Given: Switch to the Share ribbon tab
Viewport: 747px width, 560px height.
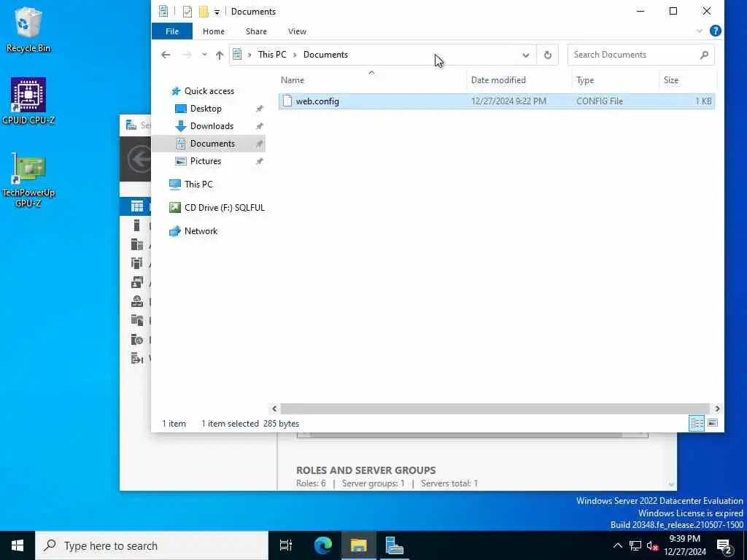Looking at the screenshot, I should click(x=256, y=31).
